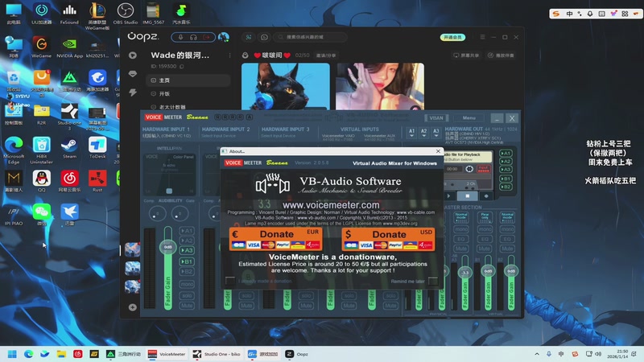This screenshot has width=644, height=362.
Task: Check 'I already made a donation' checkbox
Action: tap(230, 281)
